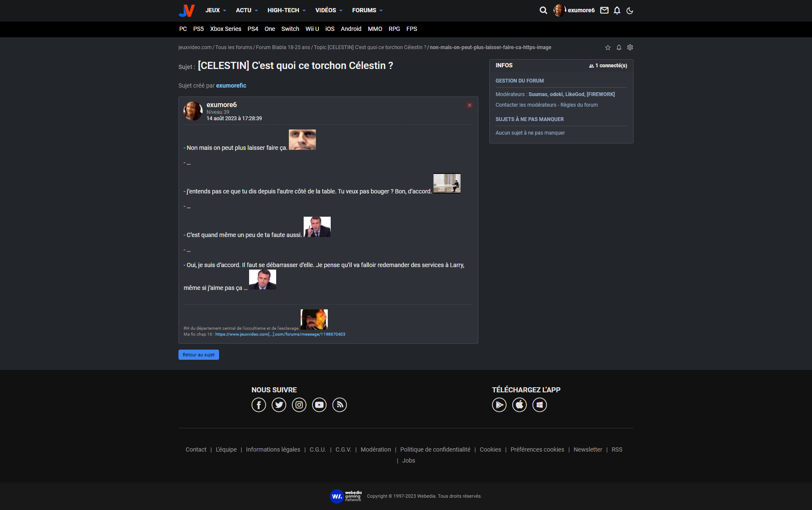Image resolution: width=812 pixels, height=510 pixels.
Task: Click the Retour au sujet button
Action: click(x=199, y=355)
